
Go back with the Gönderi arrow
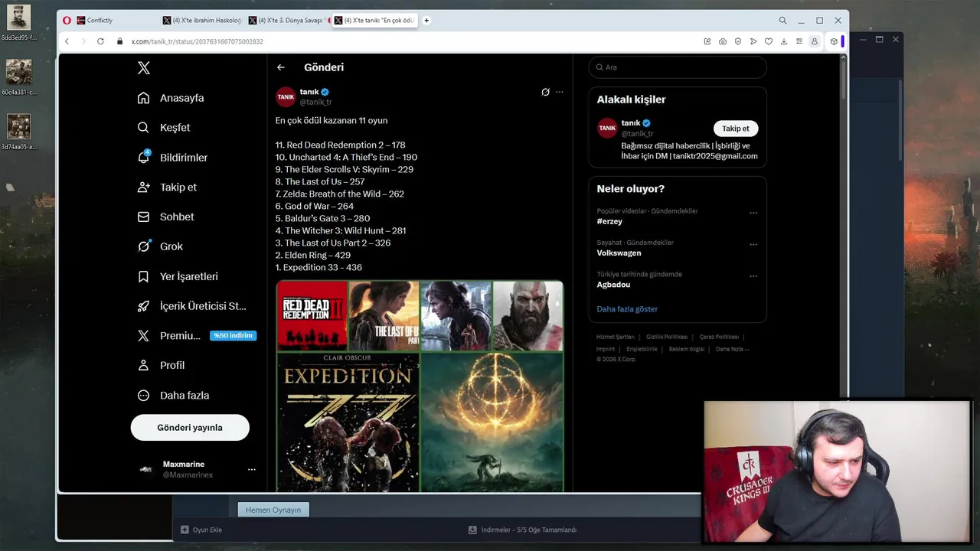(281, 67)
